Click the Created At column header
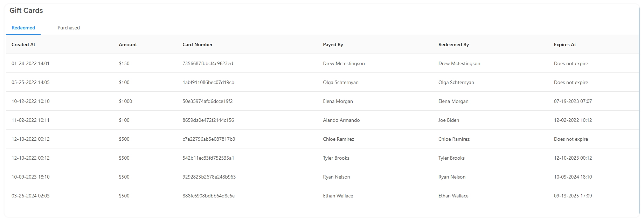644x223 pixels. pyautogui.click(x=23, y=44)
